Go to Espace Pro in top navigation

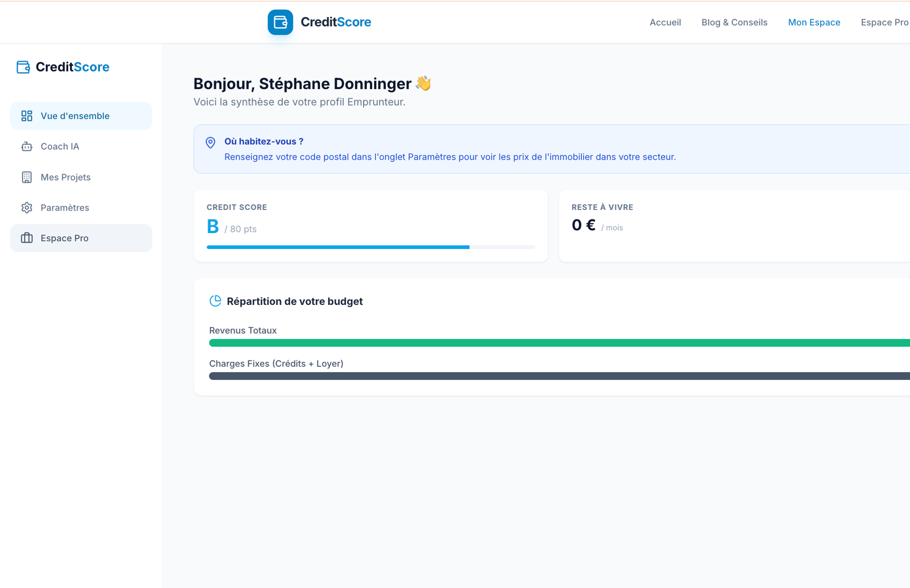pyautogui.click(x=884, y=22)
